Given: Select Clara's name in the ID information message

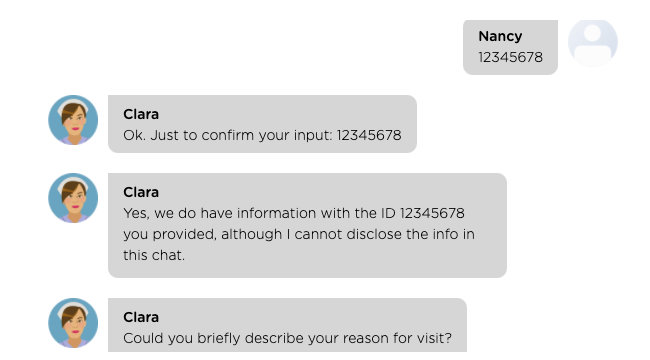Looking at the screenshot, I should pyautogui.click(x=141, y=192).
